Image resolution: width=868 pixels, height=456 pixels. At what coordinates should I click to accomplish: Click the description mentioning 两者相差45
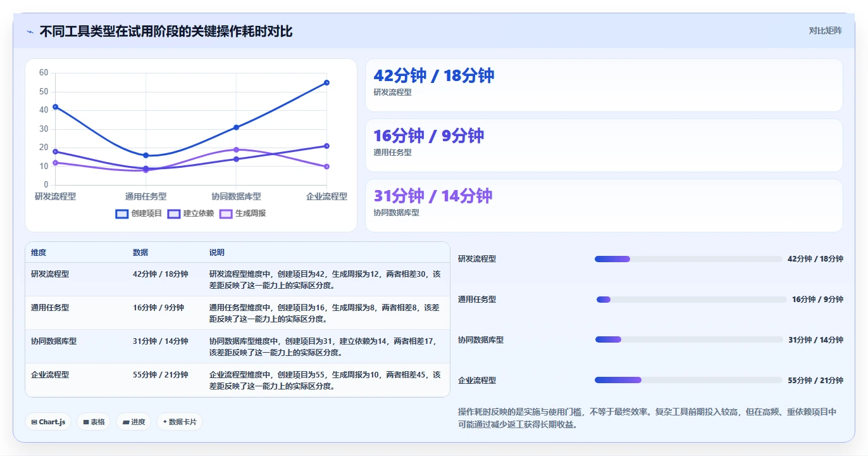click(325, 380)
